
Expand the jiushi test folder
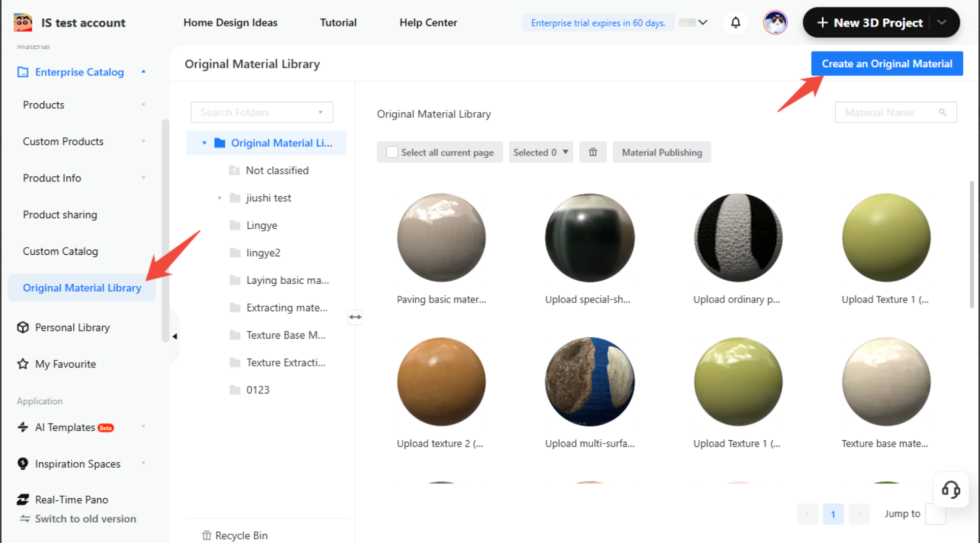(220, 198)
